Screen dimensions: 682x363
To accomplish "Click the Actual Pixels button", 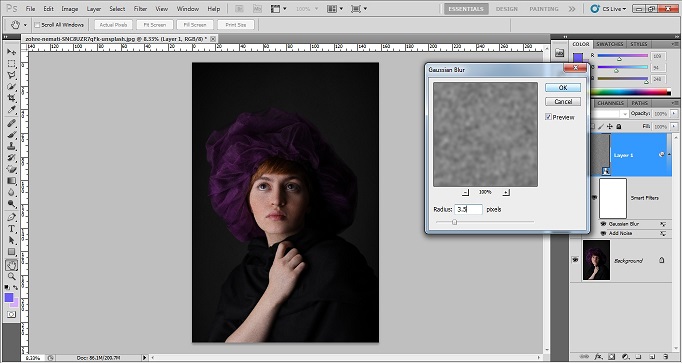I will tap(113, 25).
